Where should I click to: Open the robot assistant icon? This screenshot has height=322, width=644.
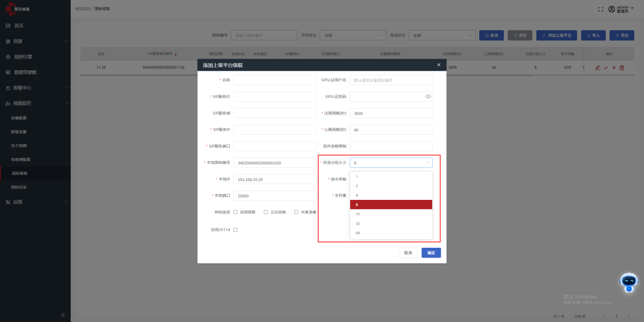(629, 281)
